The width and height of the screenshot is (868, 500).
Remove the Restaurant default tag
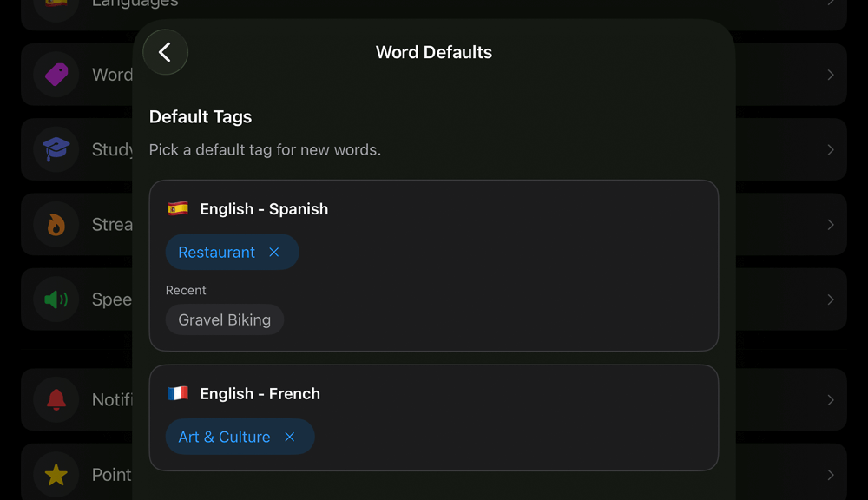(x=274, y=252)
